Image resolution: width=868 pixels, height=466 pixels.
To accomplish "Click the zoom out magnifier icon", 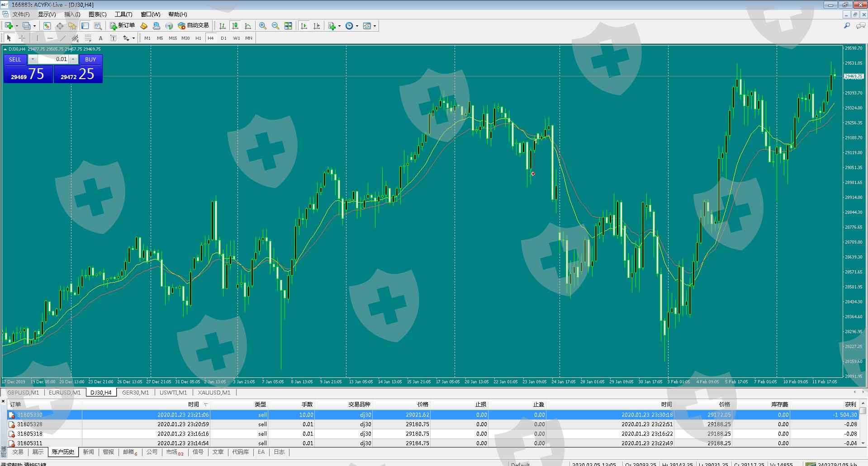I will pyautogui.click(x=275, y=26).
